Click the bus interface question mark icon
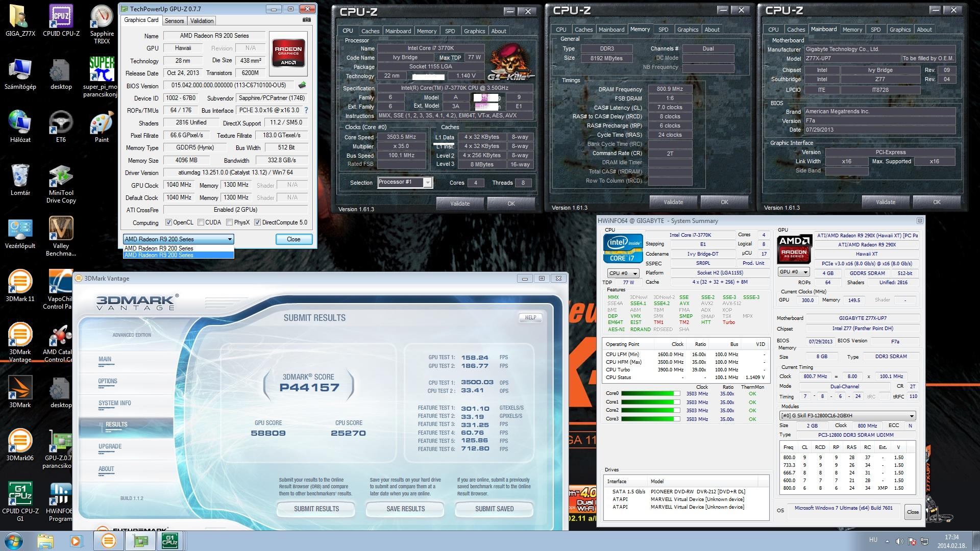Viewport: 980px width, 551px height. 306,110
